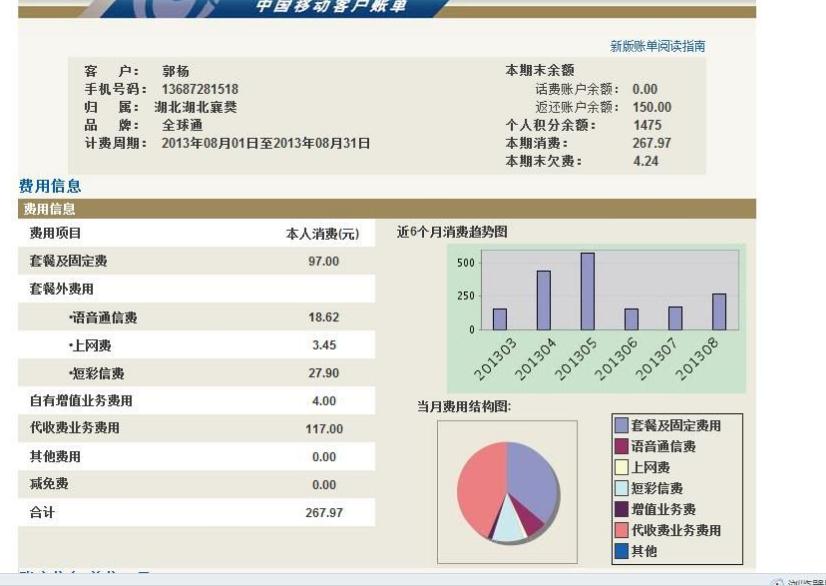The width and height of the screenshot is (826, 586).
Task: Click the 语音通信费 amount 18.62
Action: pos(323,317)
